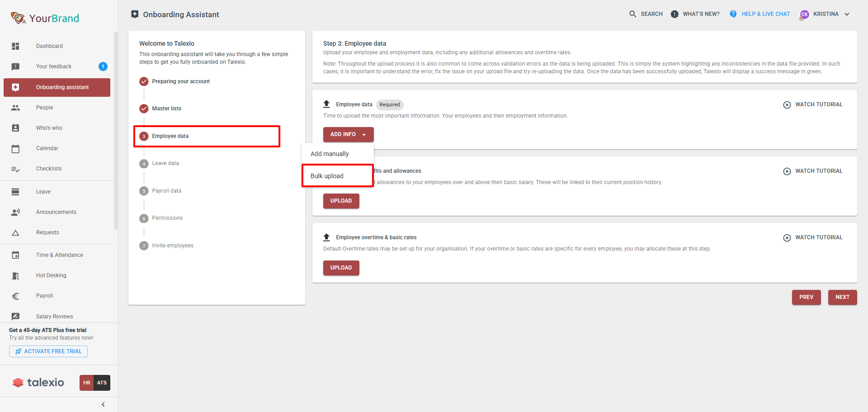This screenshot has height=412, width=868.
Task: Click the SEARCH label in header
Action: pos(651,14)
